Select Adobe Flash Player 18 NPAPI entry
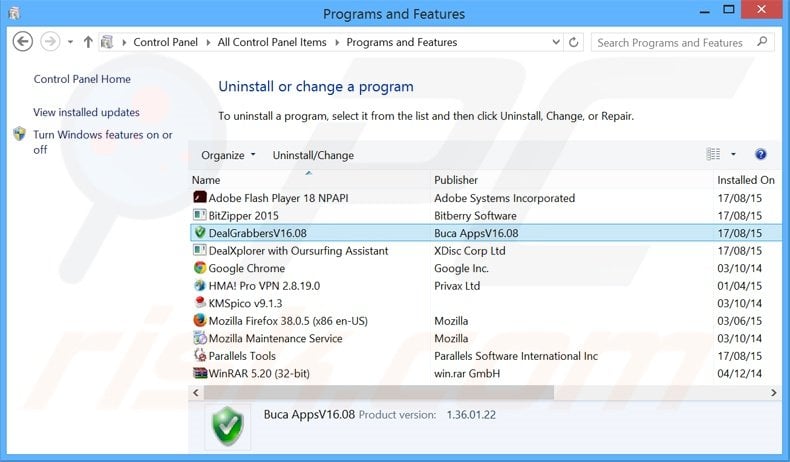Image resolution: width=790 pixels, height=462 pixels. 278,198
